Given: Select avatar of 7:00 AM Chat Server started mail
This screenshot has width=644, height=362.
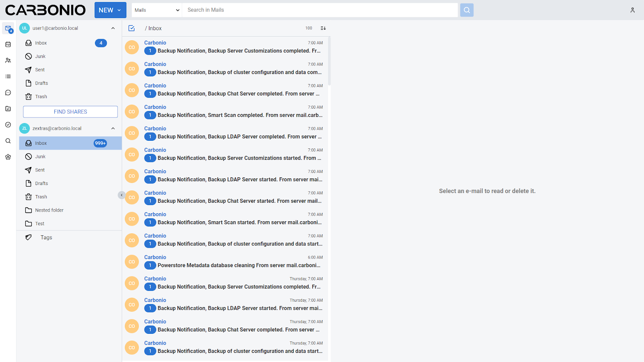Looking at the screenshot, I should [132, 197].
